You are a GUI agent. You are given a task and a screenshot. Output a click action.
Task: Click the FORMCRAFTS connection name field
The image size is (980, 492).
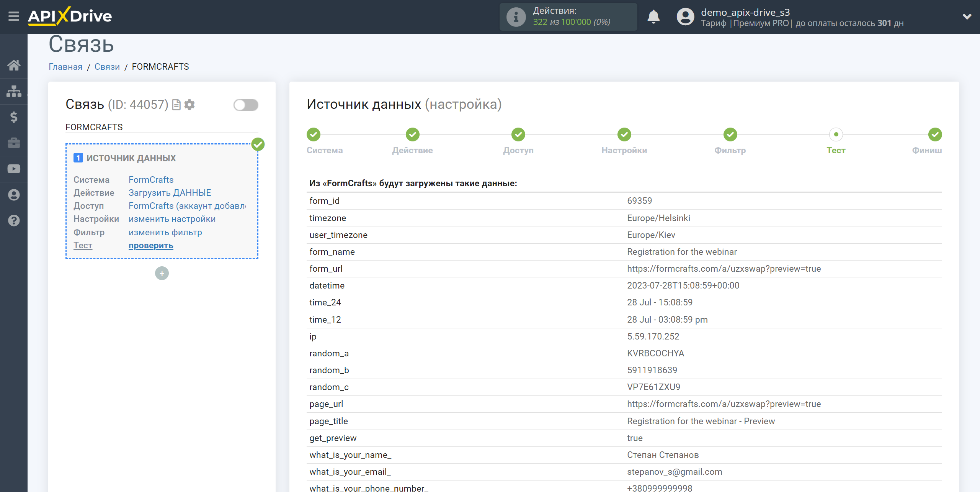162,127
